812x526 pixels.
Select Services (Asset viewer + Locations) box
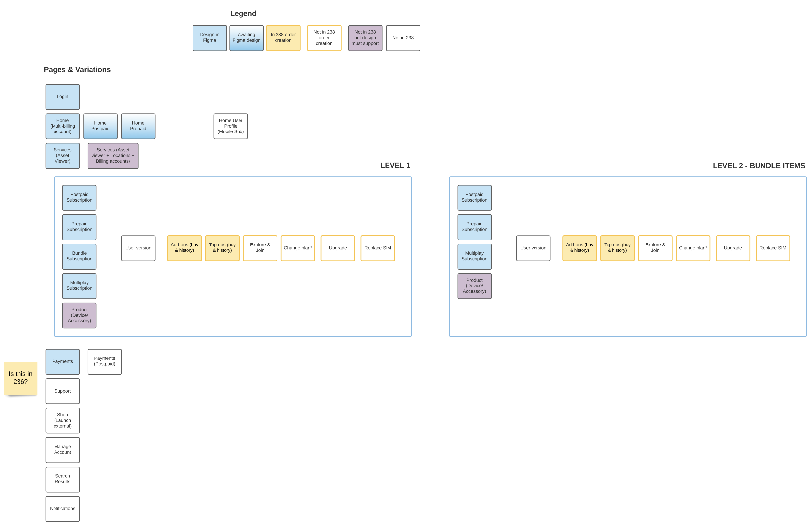113,156
